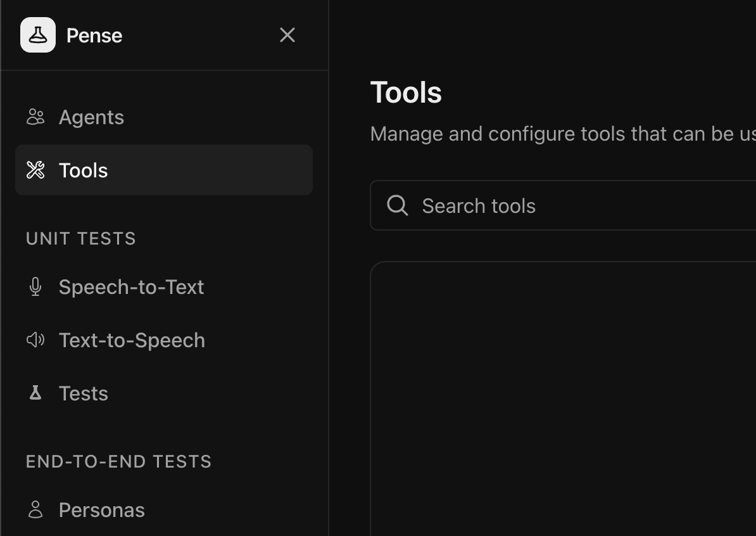Open the Speech-to-Text unit tests page
Screen dimensions: 756x536
131,286
